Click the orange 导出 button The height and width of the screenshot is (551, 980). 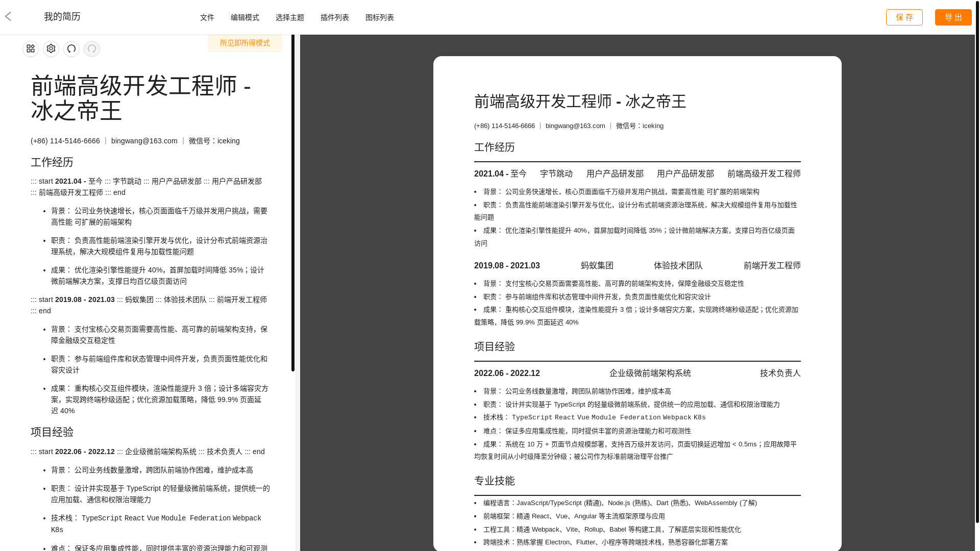[x=953, y=17]
